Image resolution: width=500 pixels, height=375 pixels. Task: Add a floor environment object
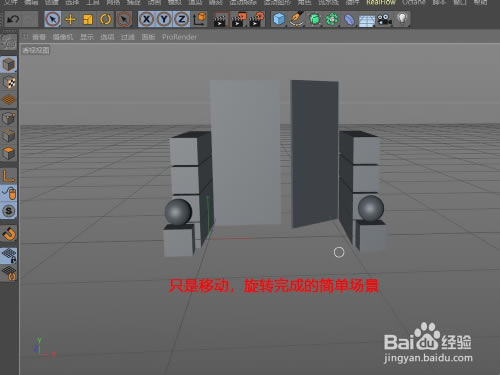pyautogui.click(x=367, y=21)
